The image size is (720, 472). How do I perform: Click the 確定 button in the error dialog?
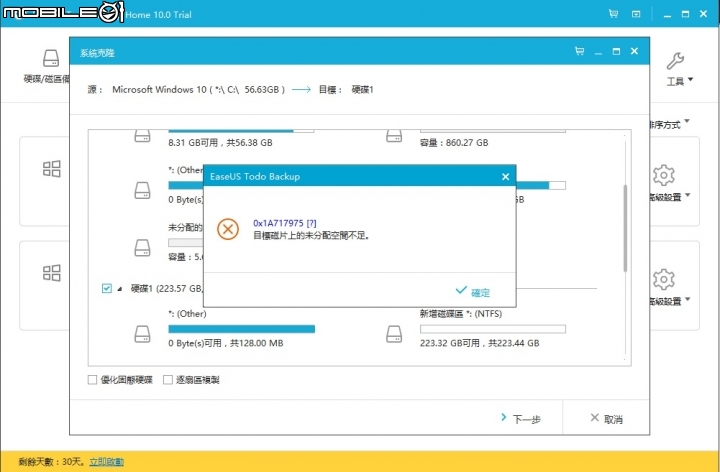[473, 292]
